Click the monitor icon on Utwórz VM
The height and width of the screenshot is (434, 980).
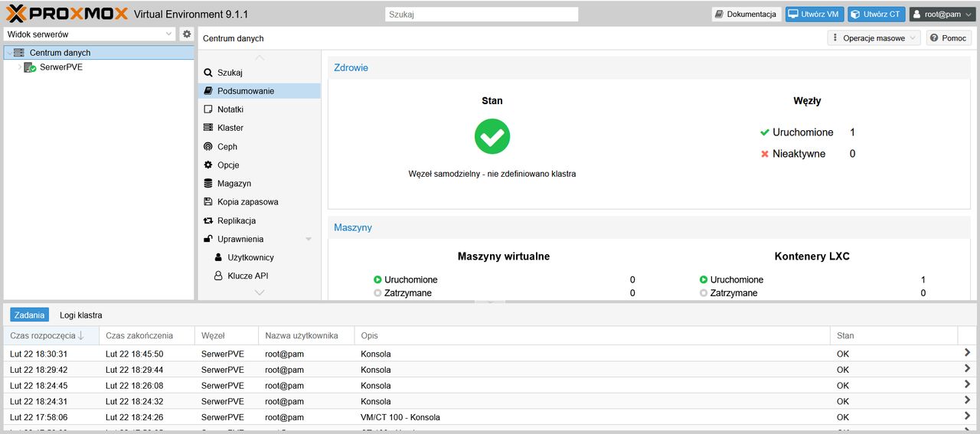point(794,15)
